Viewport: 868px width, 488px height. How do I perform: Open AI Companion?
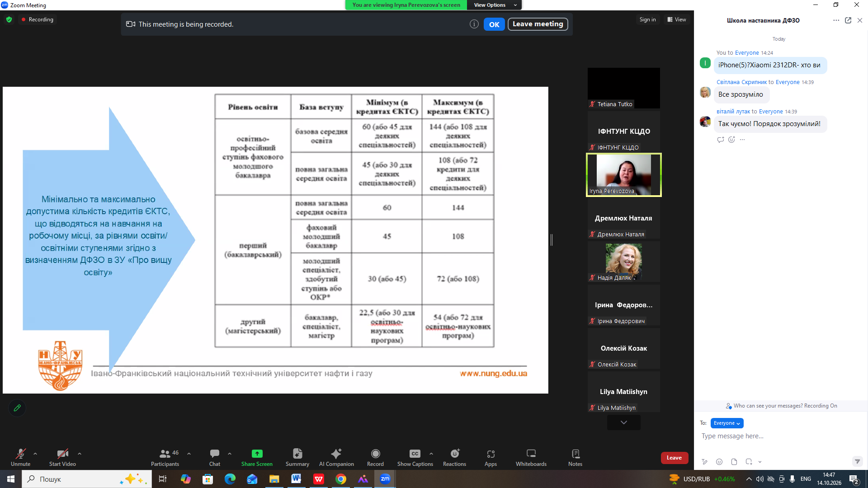pyautogui.click(x=336, y=457)
